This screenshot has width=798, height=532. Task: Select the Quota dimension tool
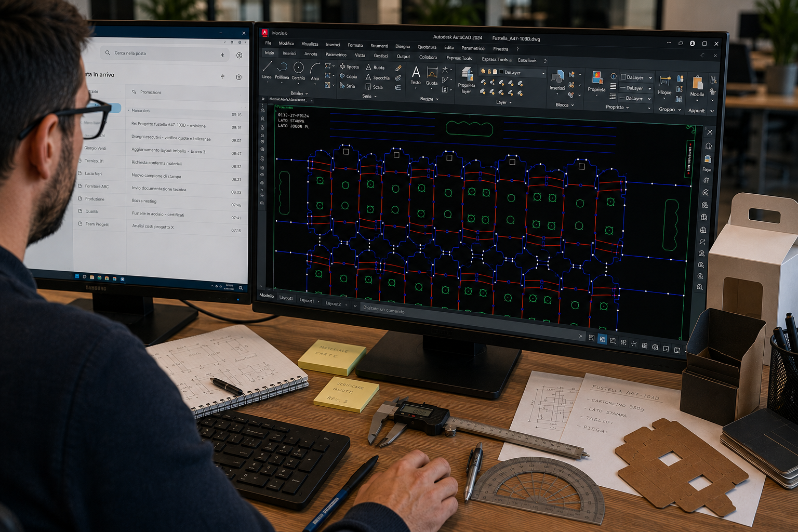[432, 76]
